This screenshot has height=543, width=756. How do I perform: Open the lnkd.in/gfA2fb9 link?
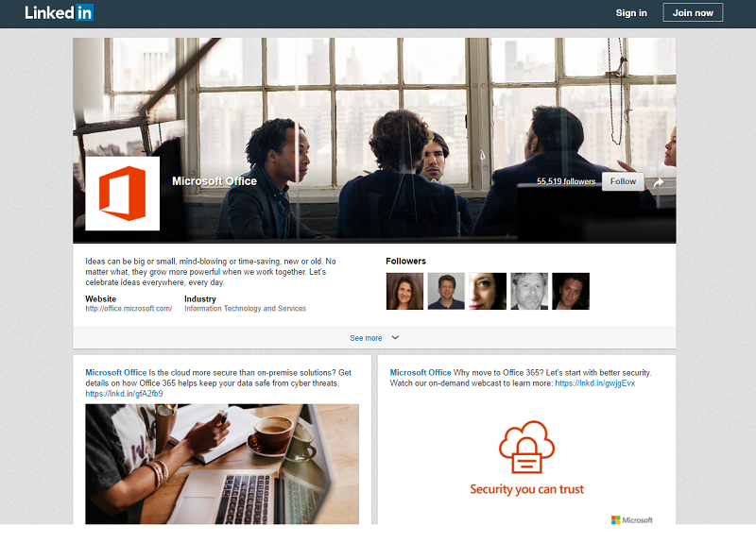coord(124,394)
